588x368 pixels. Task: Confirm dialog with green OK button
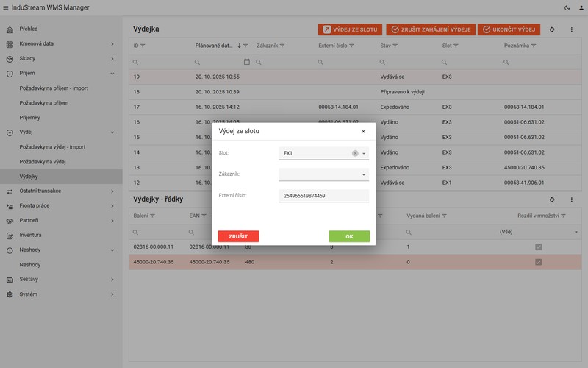(349, 236)
